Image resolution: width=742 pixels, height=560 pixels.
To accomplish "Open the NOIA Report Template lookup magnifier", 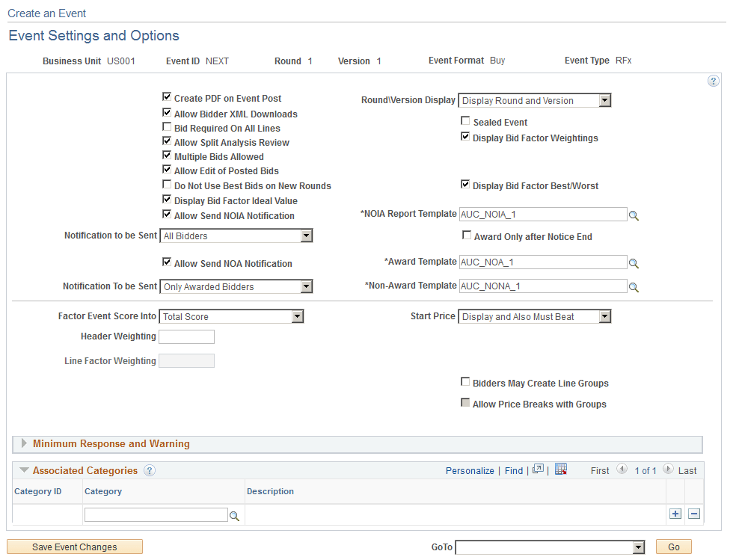I will click(634, 215).
